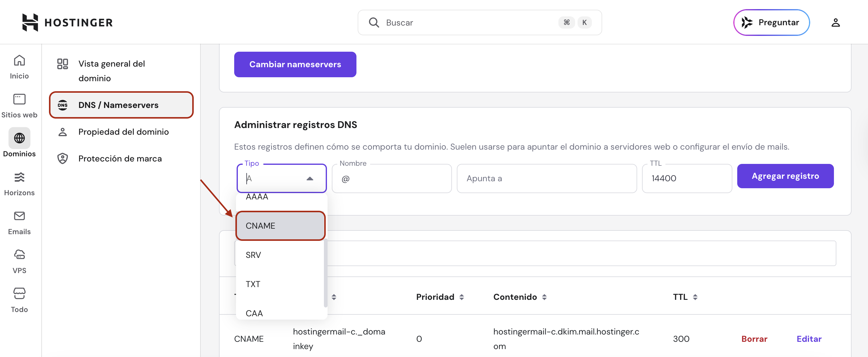Click Cambiar nameservers button
The width and height of the screenshot is (868, 357).
[295, 64]
